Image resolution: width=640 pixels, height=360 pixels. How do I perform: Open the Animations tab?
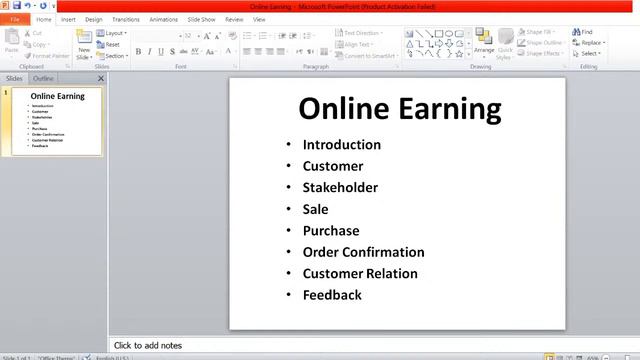(163, 20)
